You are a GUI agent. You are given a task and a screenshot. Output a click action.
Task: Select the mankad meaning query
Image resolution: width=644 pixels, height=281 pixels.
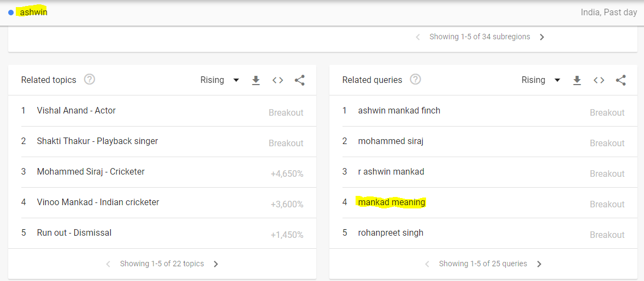coord(391,202)
